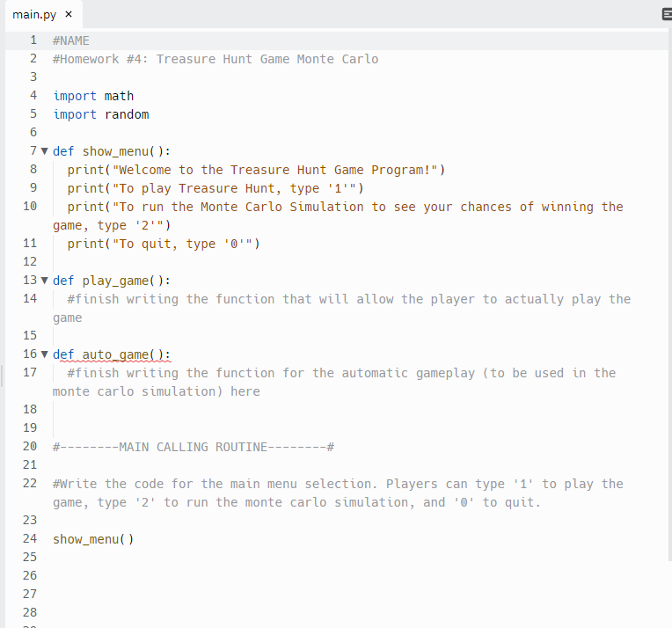Click the main menu selection comment on line 22
Image resolution: width=672 pixels, height=628 pixels.
coord(338,493)
